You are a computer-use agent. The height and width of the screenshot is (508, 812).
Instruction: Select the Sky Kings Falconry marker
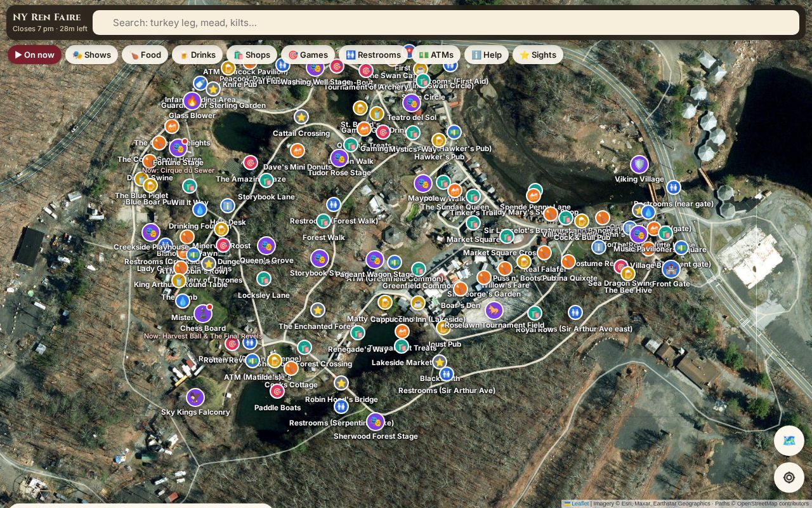[195, 398]
